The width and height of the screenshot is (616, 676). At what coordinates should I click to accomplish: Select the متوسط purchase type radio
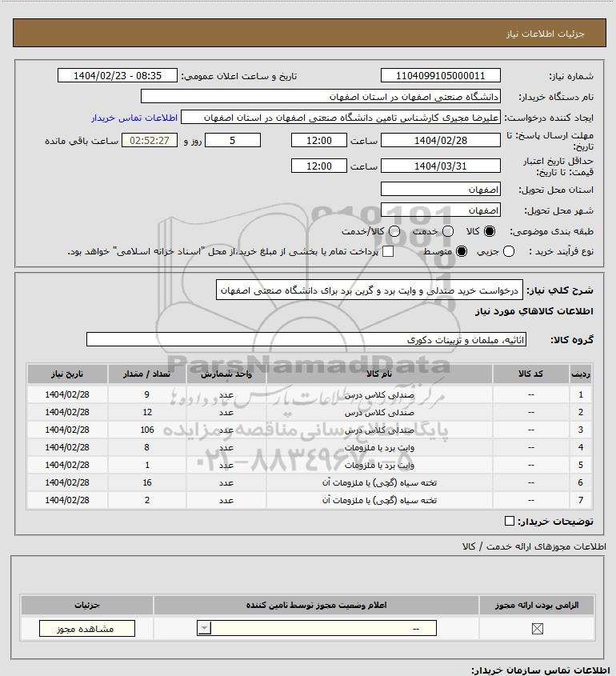(462, 251)
